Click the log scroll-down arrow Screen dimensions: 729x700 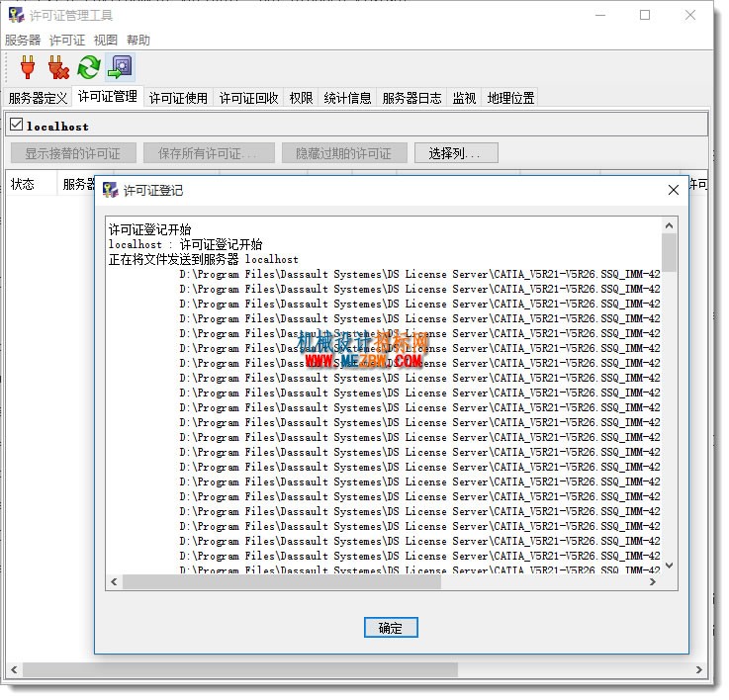point(670,567)
